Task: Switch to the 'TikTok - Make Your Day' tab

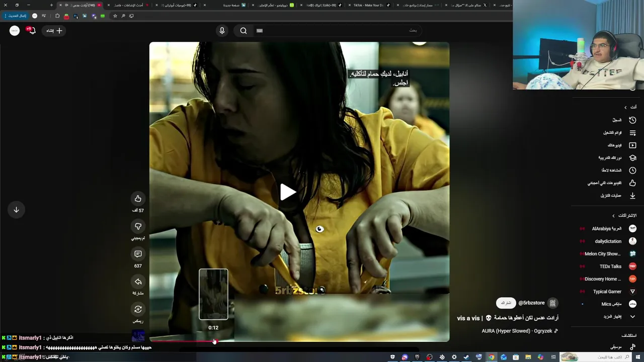Action: tap(368, 5)
